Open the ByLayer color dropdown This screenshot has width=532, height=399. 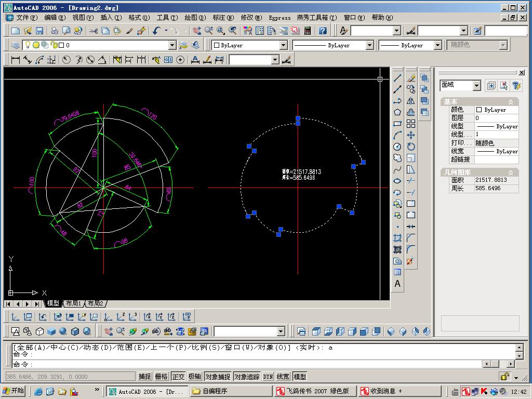284,45
